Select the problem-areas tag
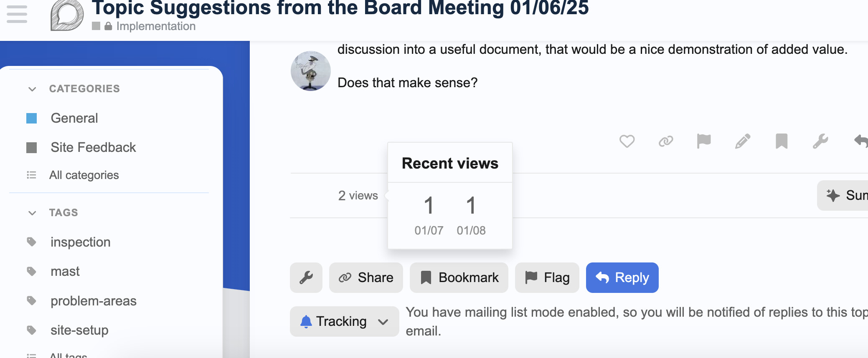Image resolution: width=868 pixels, height=358 pixels. click(x=93, y=301)
